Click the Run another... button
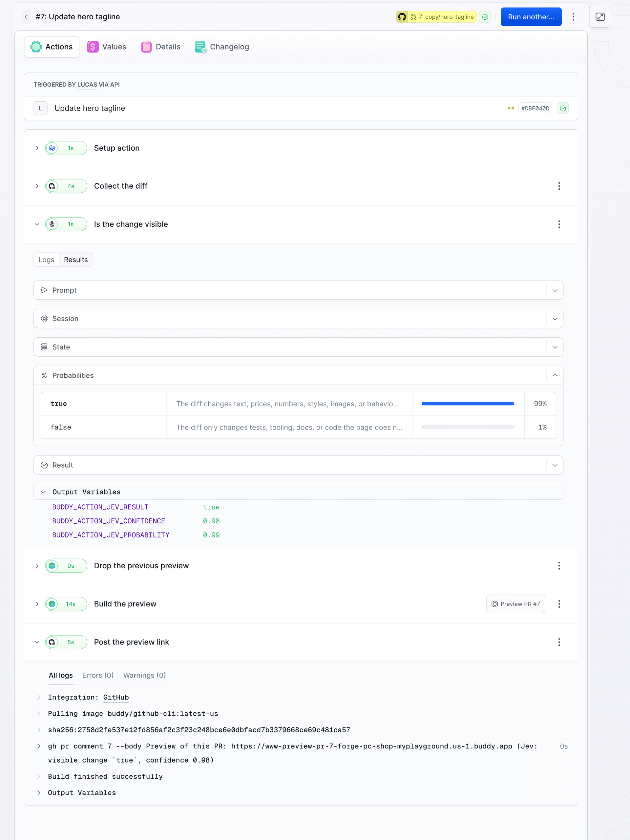The image size is (630, 840). [x=531, y=17]
